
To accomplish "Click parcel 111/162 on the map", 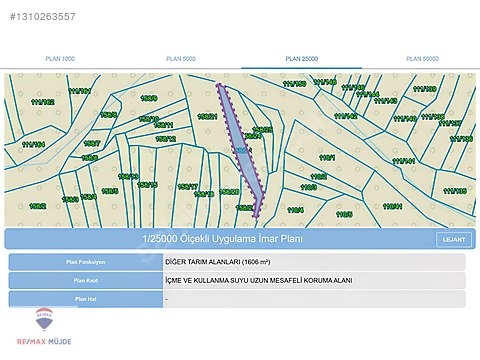I will 43,102.
